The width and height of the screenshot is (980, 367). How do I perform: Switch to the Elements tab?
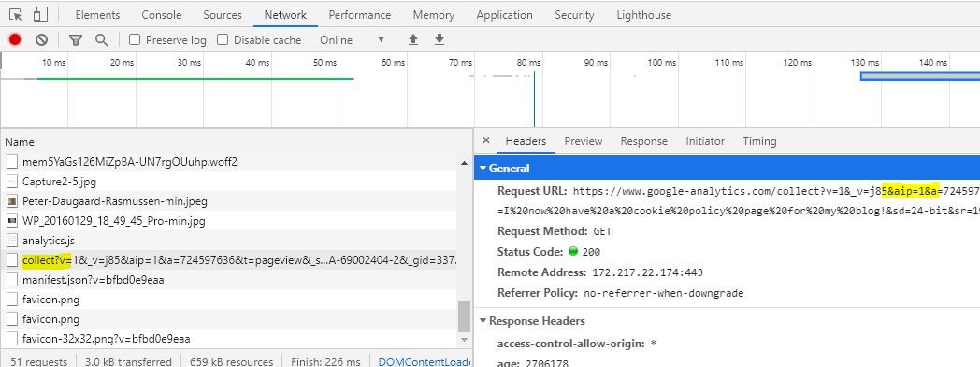click(x=97, y=15)
